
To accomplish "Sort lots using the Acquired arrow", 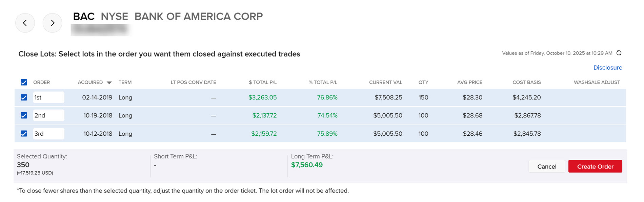I will click(109, 83).
